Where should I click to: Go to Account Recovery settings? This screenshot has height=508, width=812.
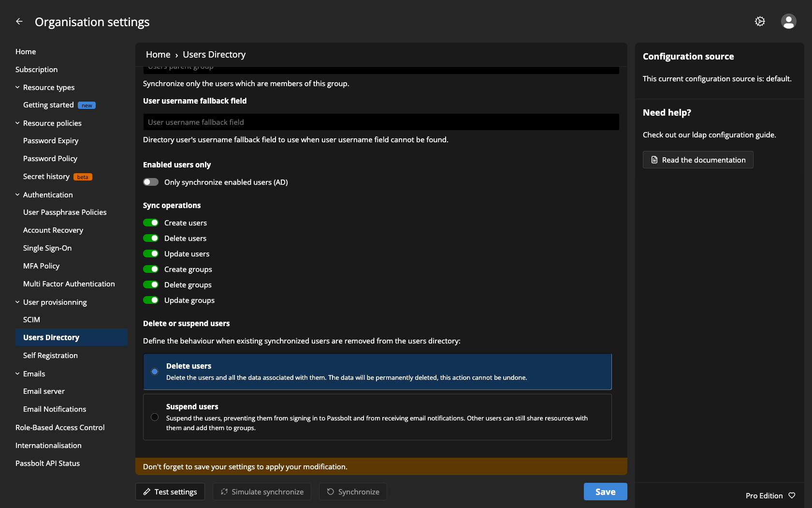pyautogui.click(x=53, y=230)
